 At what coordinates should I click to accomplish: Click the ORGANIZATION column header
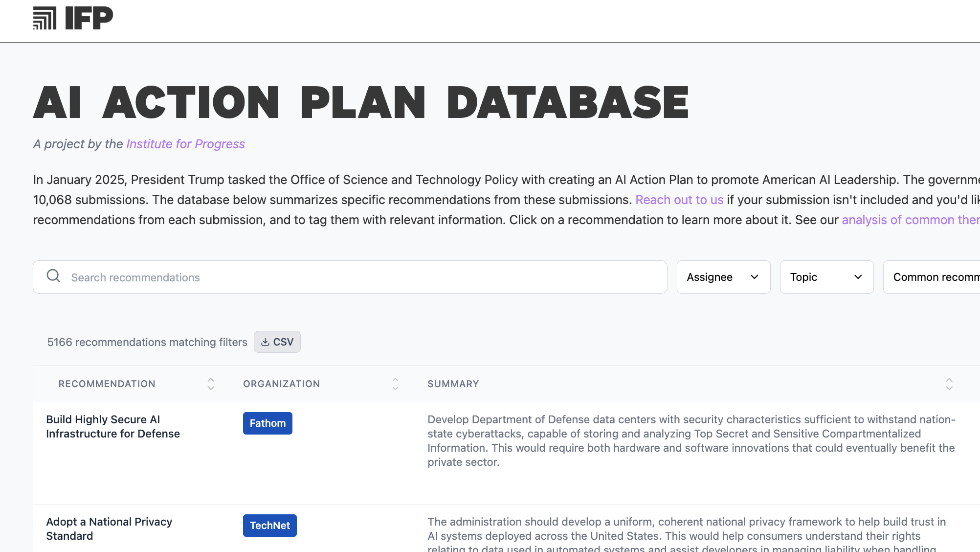[x=281, y=384]
